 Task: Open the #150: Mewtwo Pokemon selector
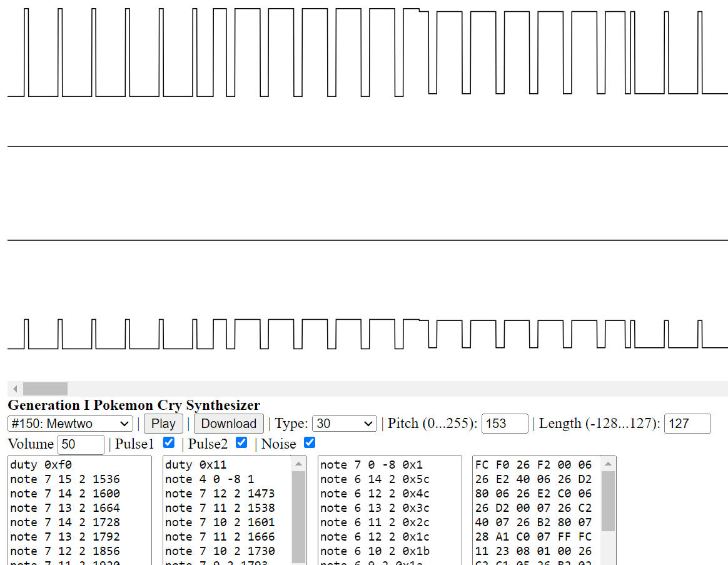(70, 424)
